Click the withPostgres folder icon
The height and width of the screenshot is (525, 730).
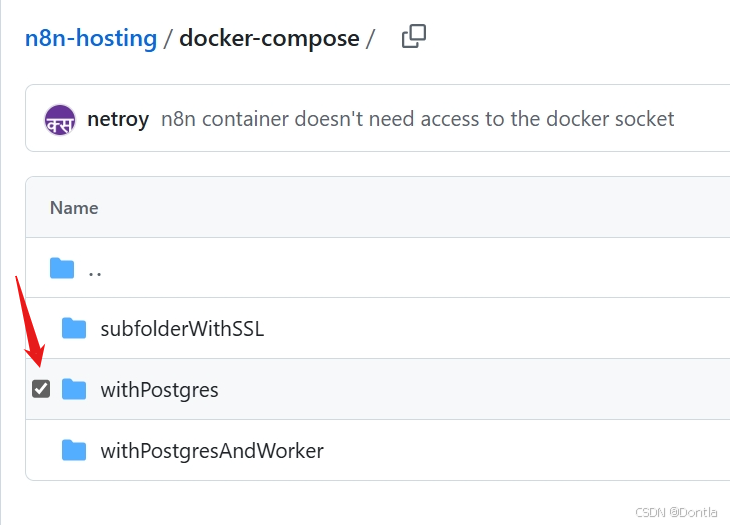click(x=74, y=389)
